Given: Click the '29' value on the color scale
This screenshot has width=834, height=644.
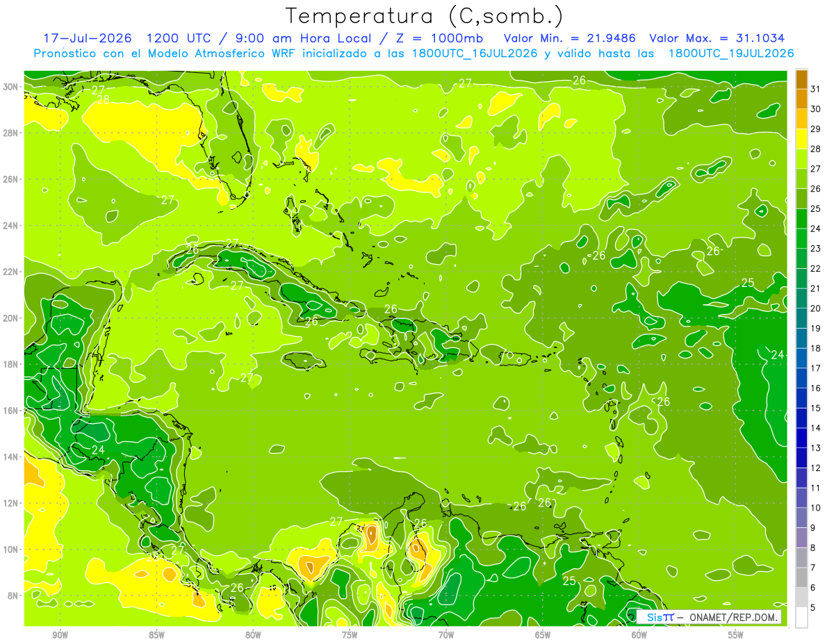Looking at the screenshot, I should pos(816,129).
